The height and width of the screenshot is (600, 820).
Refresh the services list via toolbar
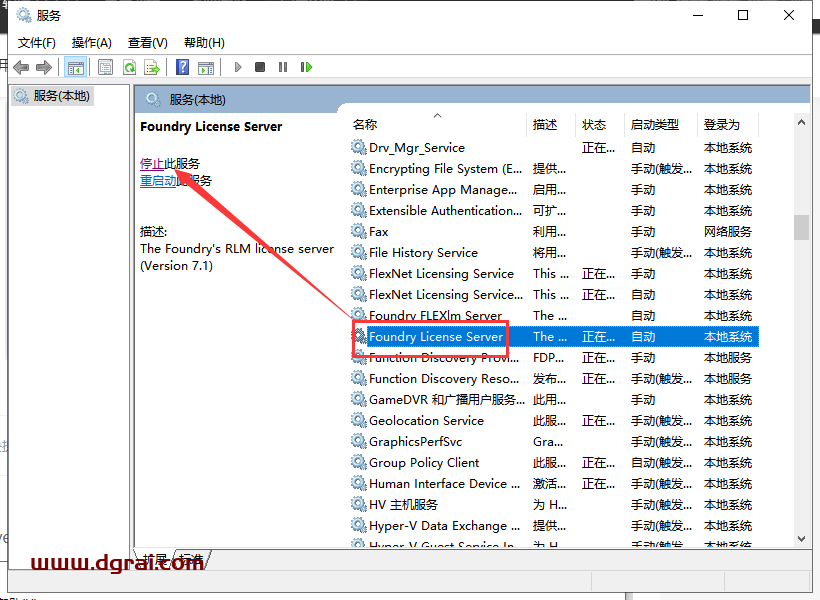coord(129,67)
